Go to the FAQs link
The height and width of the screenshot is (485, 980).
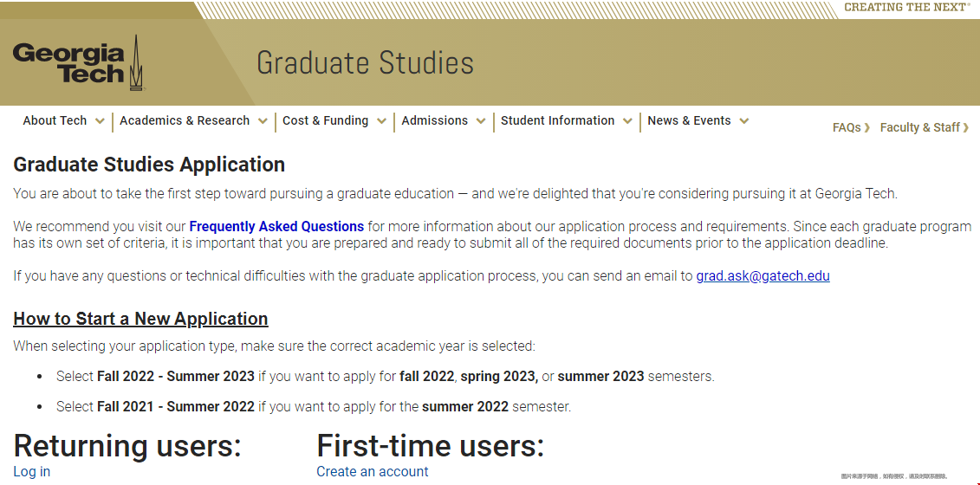pos(847,127)
